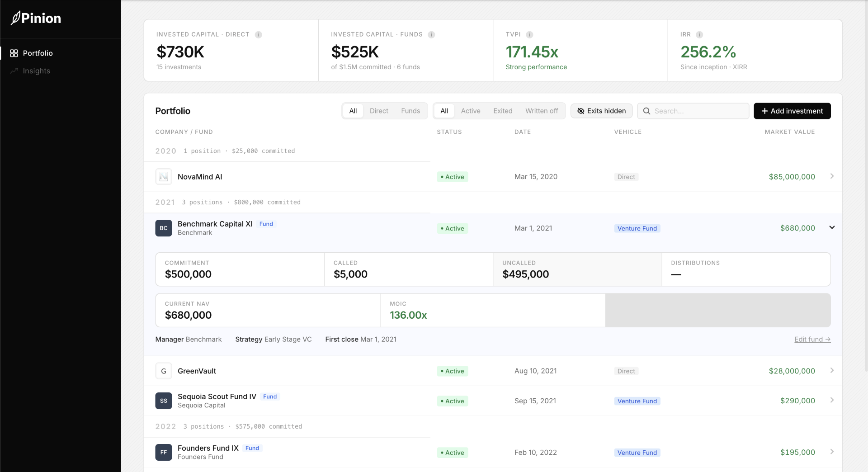The width and height of the screenshot is (868, 472).
Task: Open Portfolio grid icon in sidebar
Action: pyautogui.click(x=14, y=53)
